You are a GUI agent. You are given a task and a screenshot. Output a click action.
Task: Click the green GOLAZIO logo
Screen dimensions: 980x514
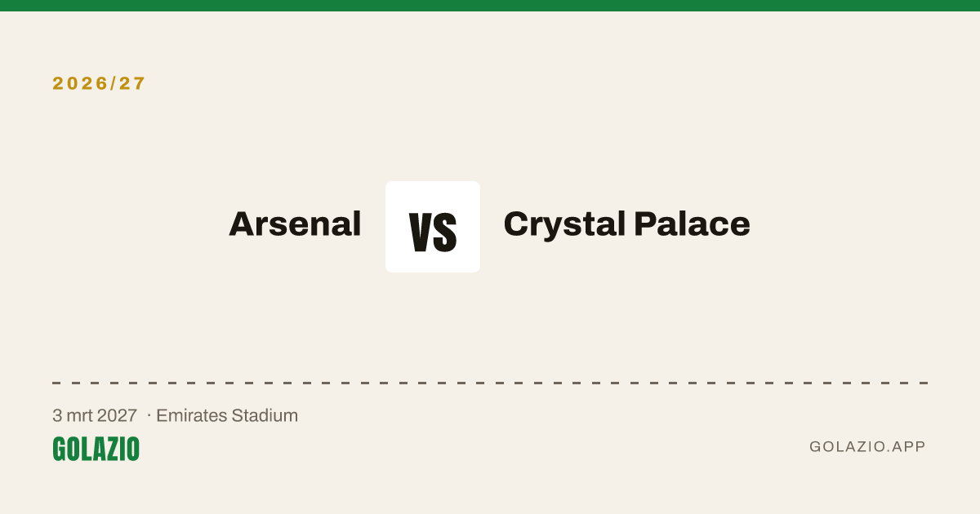[96, 449]
